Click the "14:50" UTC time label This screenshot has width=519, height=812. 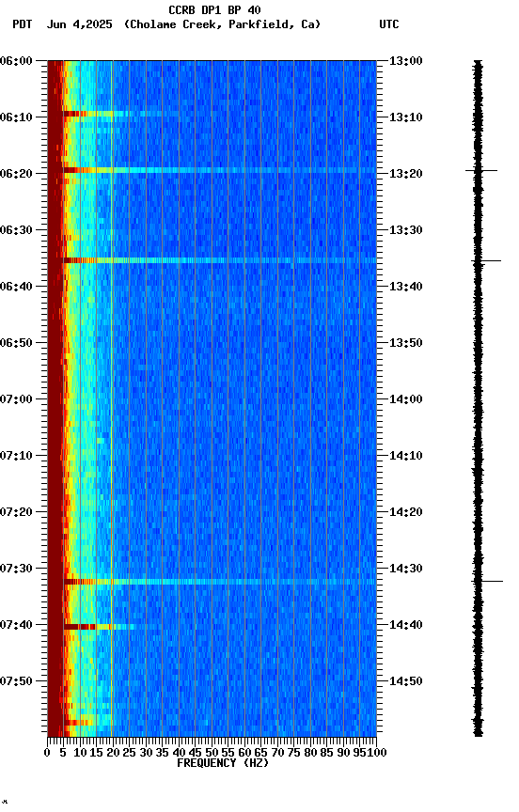tap(406, 681)
